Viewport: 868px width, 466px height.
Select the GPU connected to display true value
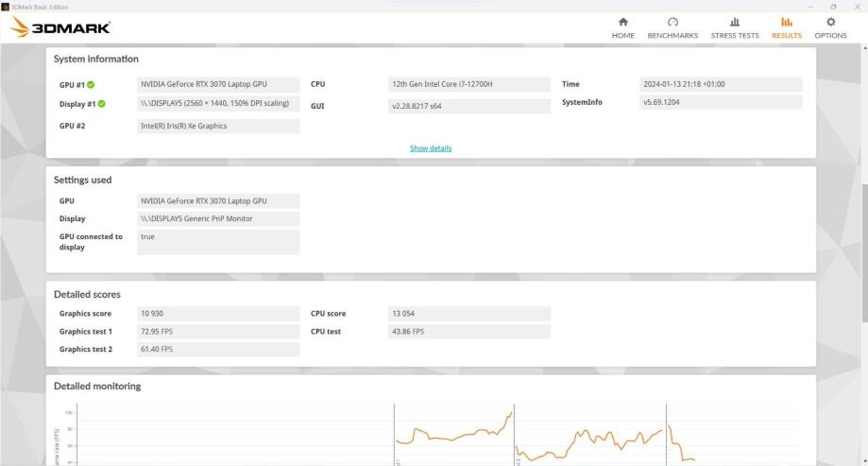coord(218,242)
